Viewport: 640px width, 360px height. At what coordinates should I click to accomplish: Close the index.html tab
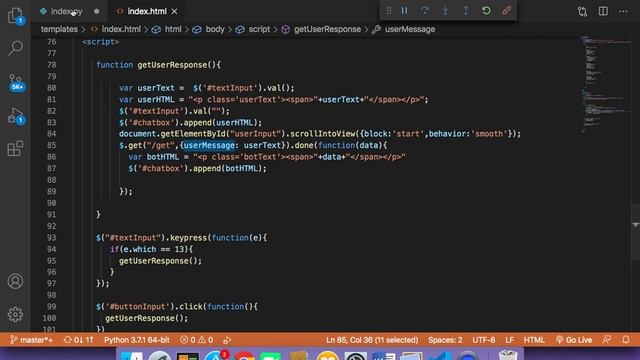point(175,11)
